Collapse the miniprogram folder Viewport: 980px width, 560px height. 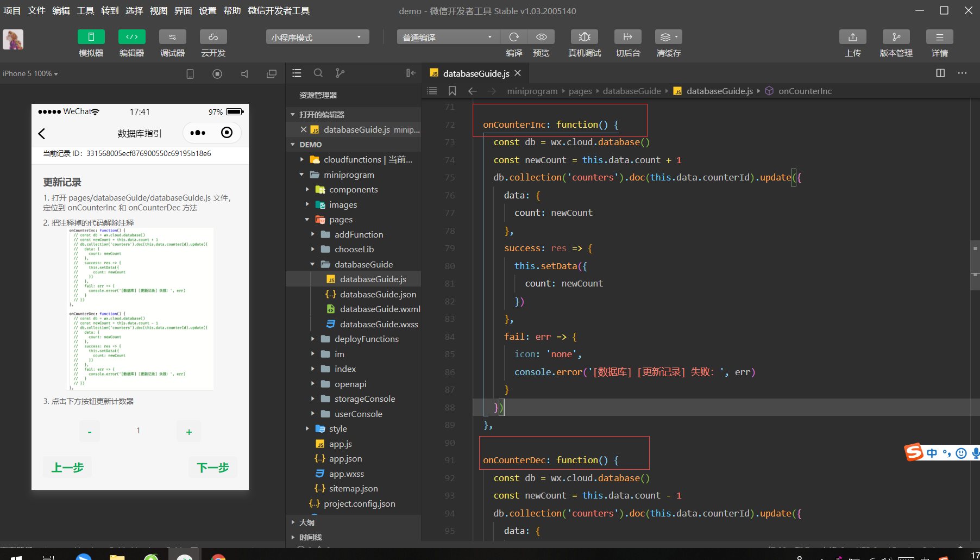(353, 175)
